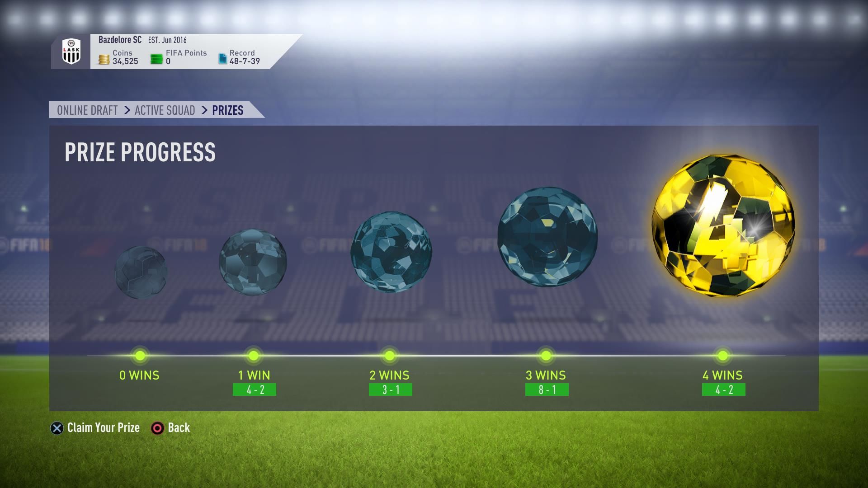
Task: Click the LASK club crest badge
Action: (x=71, y=52)
